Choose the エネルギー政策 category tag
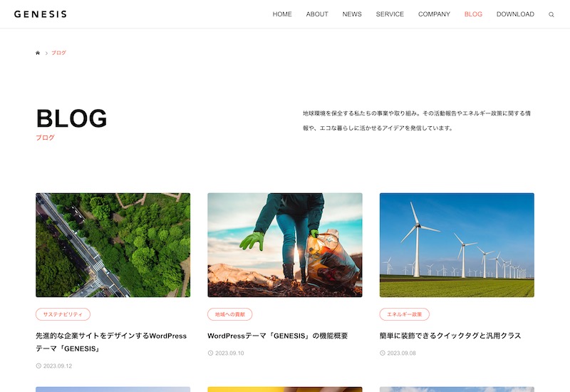 [x=404, y=314]
